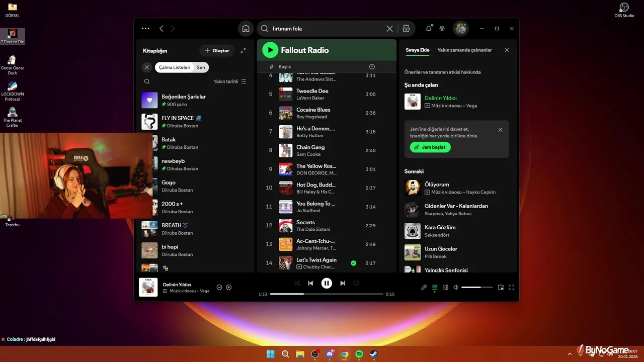
Task: Skip to previous track
Action: pyautogui.click(x=310, y=283)
